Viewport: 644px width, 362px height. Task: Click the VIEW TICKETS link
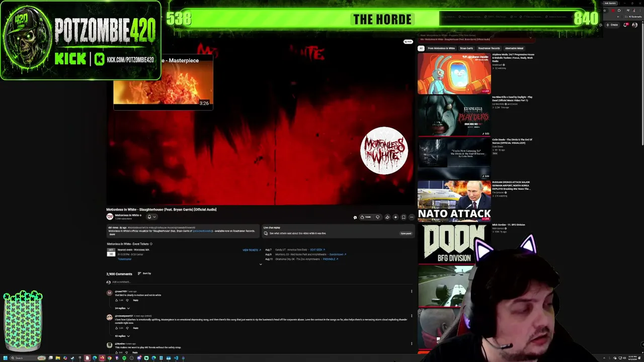(251, 250)
